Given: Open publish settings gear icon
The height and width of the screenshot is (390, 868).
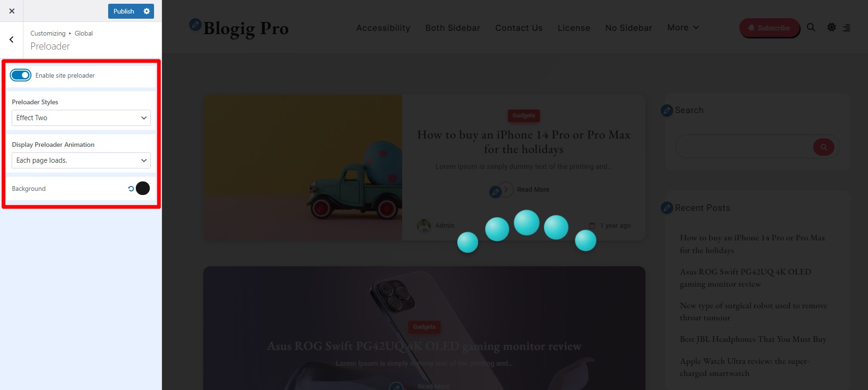Looking at the screenshot, I should (x=147, y=11).
